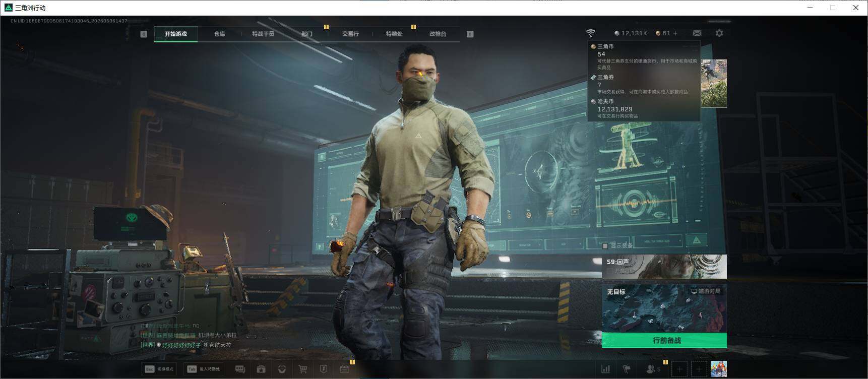The height and width of the screenshot is (379, 868).
Task: Click the 三角洲行动 app logo in title bar
Action: click(x=8, y=8)
